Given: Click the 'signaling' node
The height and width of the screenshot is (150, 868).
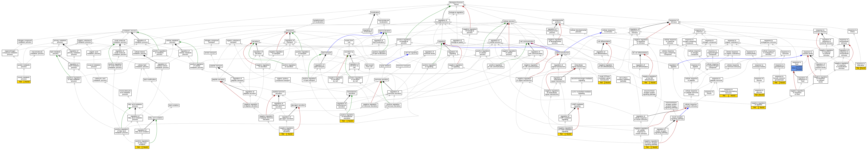Looking at the screenshot, I should tap(441, 41).
